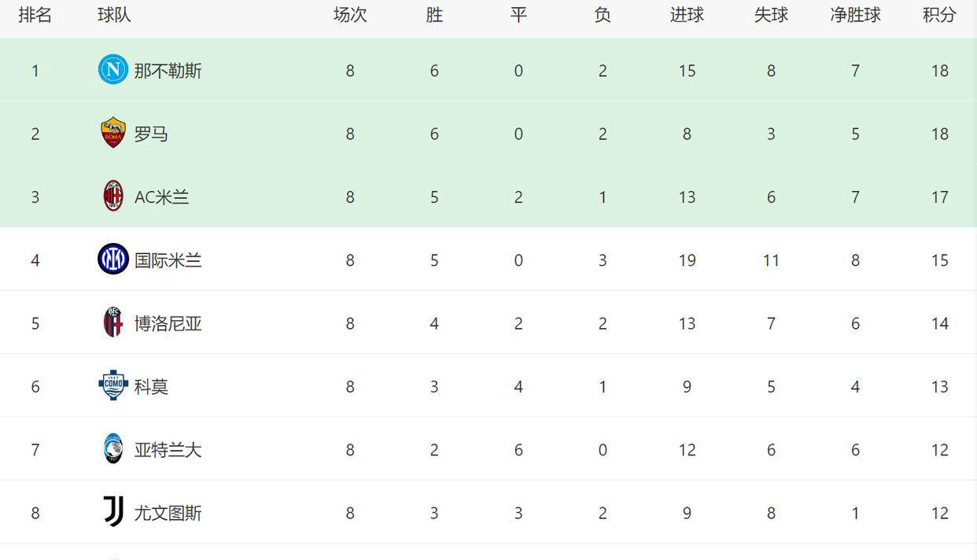The image size is (977, 560).
Task: Click the Napoli club crest icon
Action: coord(113,70)
